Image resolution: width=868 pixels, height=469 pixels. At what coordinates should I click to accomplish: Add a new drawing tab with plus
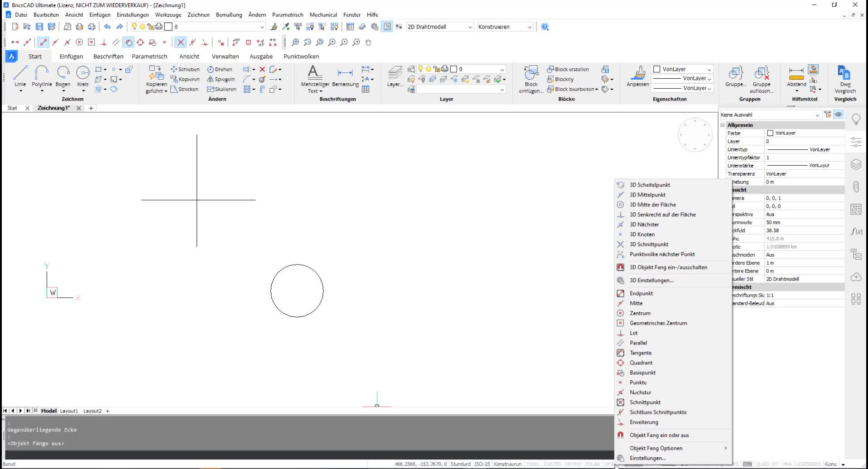pos(91,108)
